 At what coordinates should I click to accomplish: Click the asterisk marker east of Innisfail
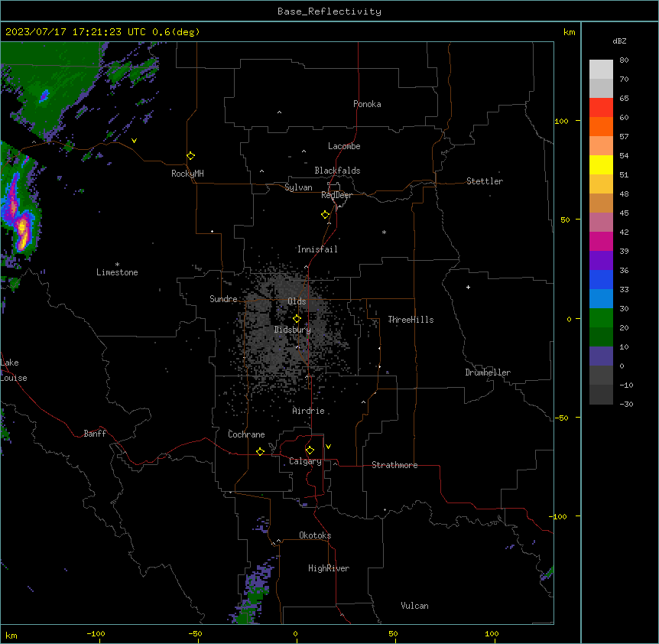[x=384, y=233]
